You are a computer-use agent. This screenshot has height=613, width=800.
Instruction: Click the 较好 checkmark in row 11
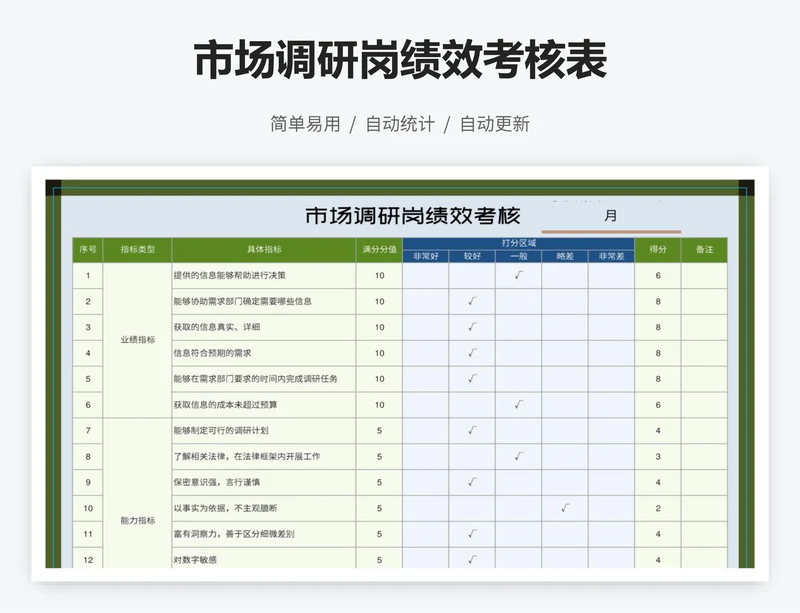point(472,533)
